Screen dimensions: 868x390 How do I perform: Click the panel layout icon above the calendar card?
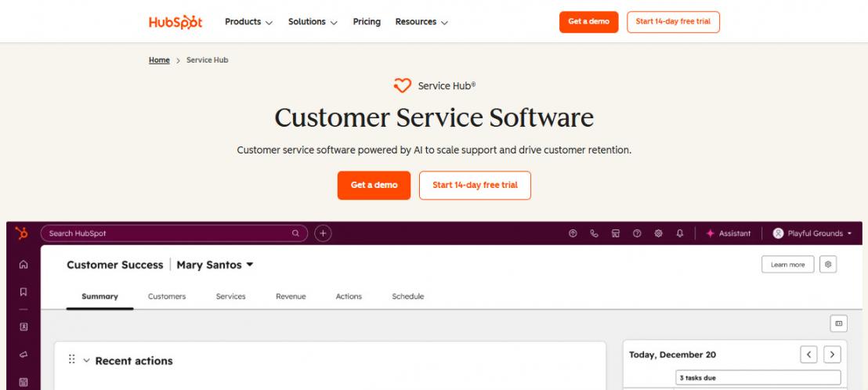[x=839, y=323]
